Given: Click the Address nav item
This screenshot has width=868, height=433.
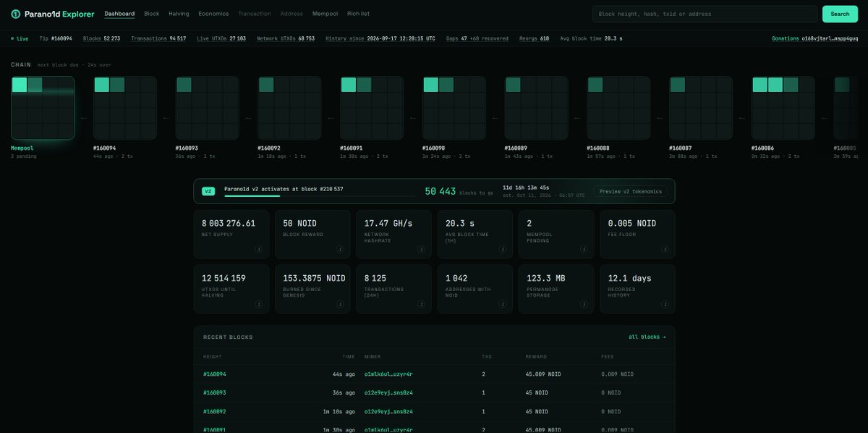Looking at the screenshot, I should tap(292, 14).
